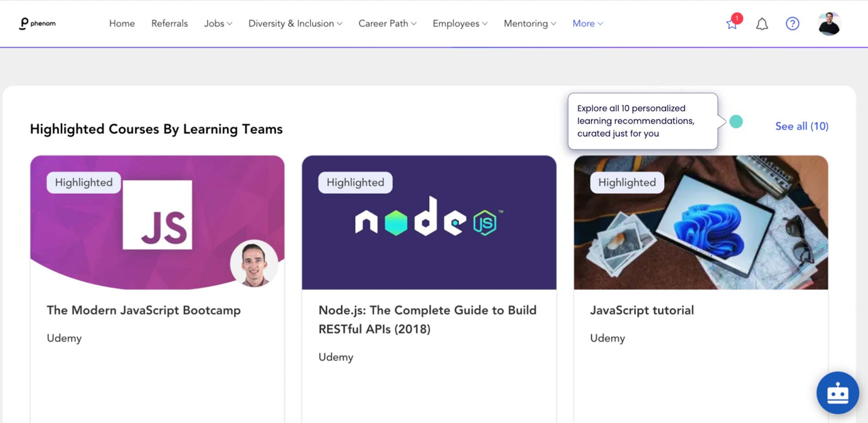
Task: Open the JavaScript tutorial course title
Action: coord(642,310)
